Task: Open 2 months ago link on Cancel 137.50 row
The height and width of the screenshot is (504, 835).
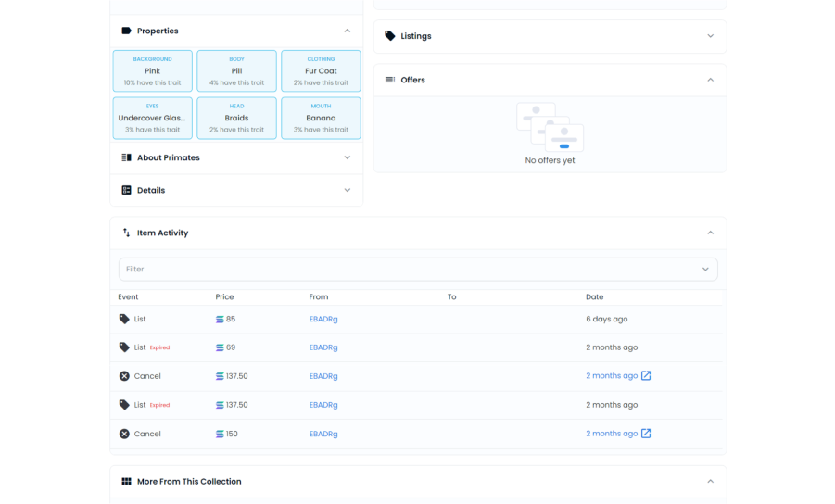Action: 612,376
